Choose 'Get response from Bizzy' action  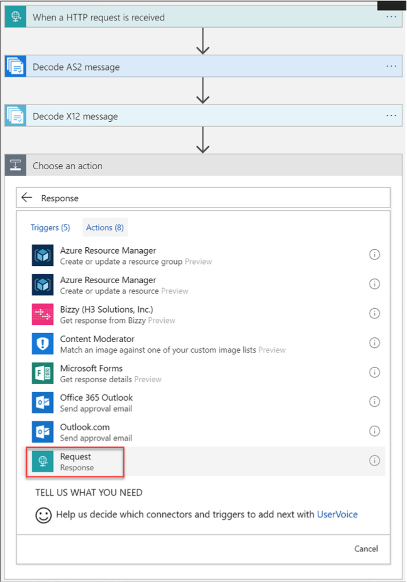click(x=103, y=320)
